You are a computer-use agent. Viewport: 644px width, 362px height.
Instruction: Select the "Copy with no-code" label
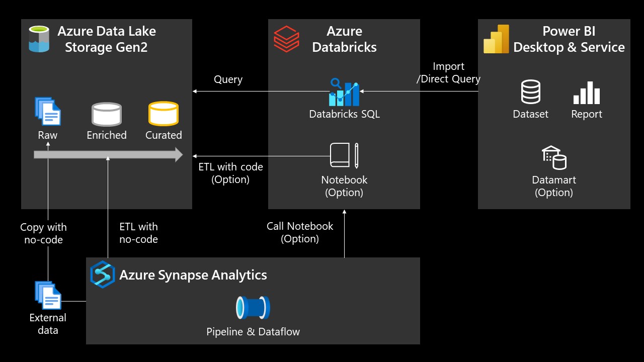click(x=43, y=233)
